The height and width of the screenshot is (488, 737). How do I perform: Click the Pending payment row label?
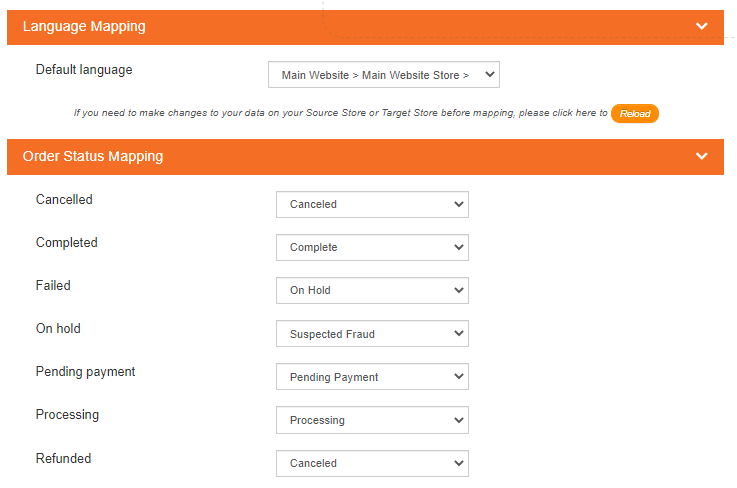coord(86,372)
